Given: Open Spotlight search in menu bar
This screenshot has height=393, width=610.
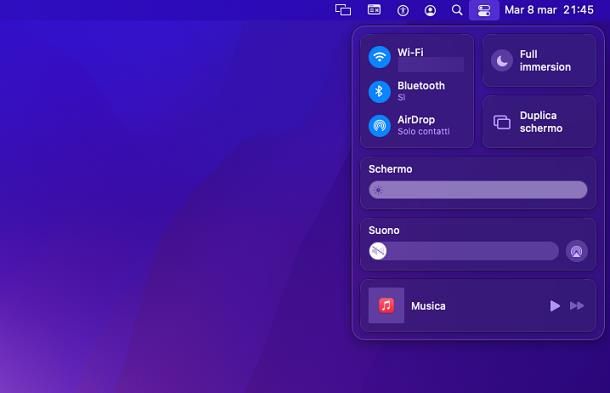Looking at the screenshot, I should (457, 10).
